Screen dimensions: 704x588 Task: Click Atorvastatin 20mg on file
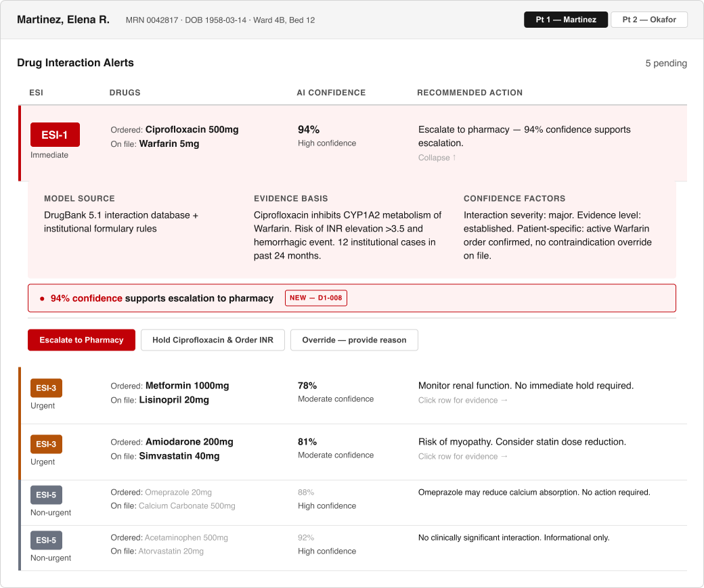pyautogui.click(x=171, y=551)
